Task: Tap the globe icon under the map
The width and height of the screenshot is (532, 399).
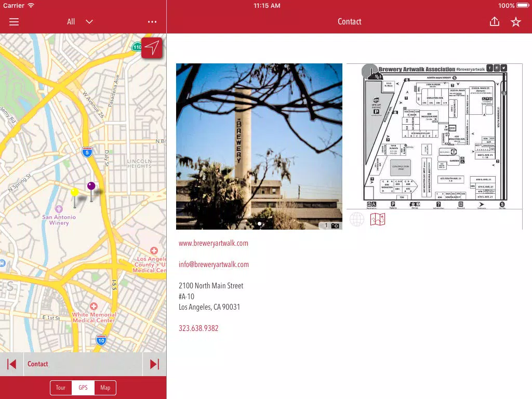Action: [357, 219]
